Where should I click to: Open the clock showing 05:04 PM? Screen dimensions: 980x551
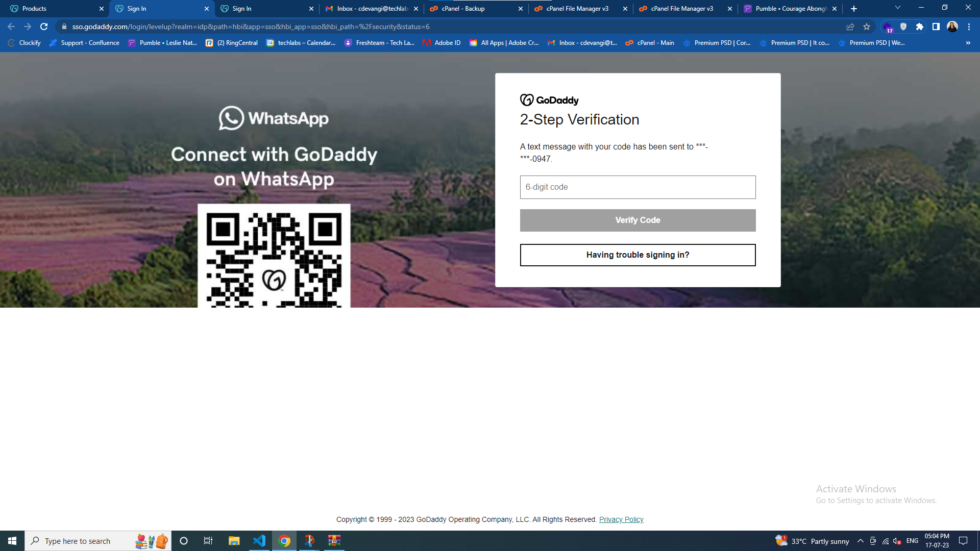point(937,541)
